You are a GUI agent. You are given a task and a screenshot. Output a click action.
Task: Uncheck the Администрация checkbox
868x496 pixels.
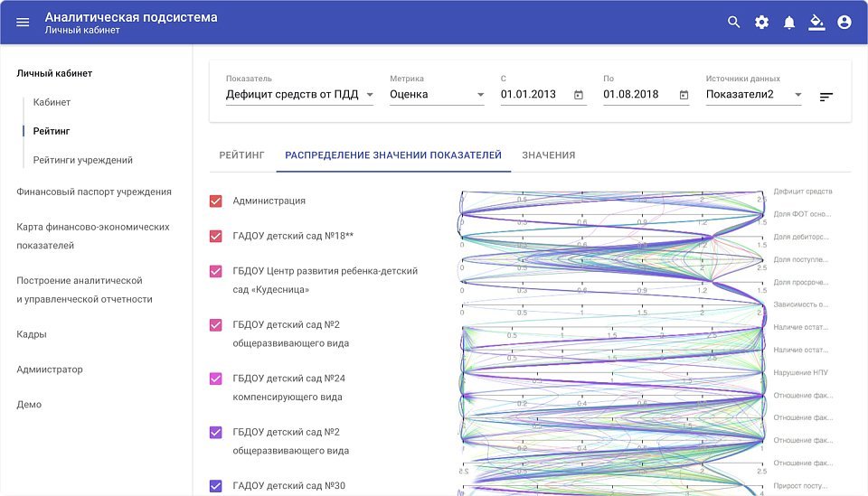216,201
